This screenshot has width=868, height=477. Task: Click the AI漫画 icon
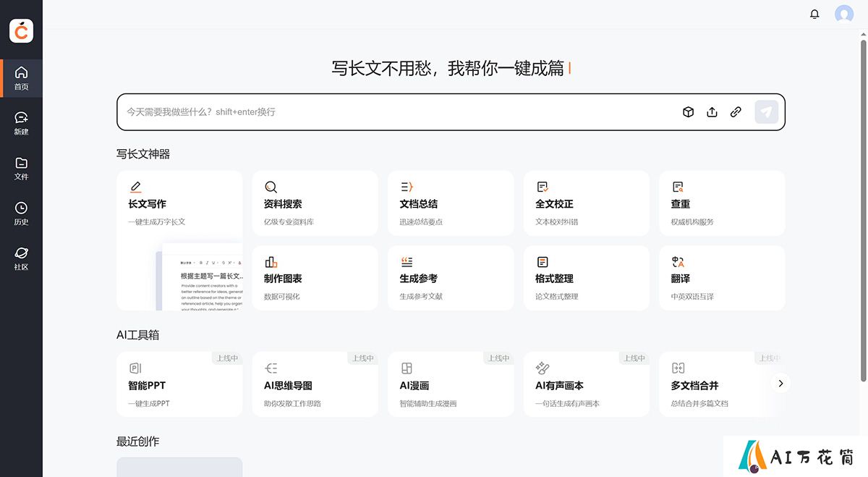tap(407, 368)
